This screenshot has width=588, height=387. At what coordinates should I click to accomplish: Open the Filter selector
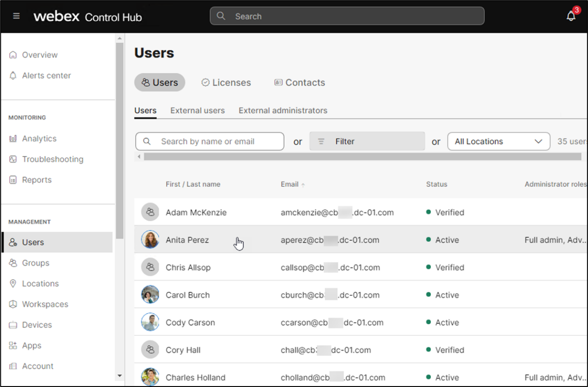point(367,141)
